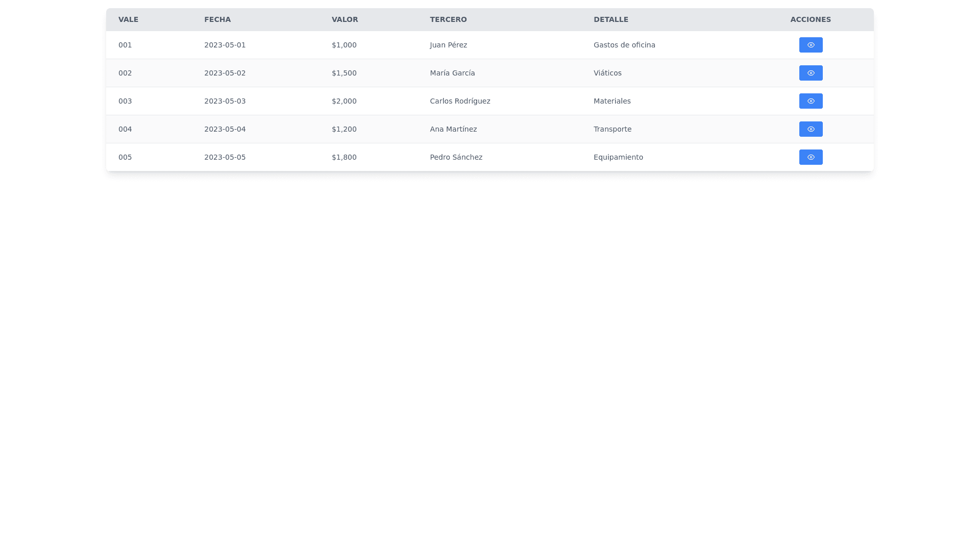The width and height of the screenshot is (980, 551).
Task: Open the view button for vale 003
Action: pyautogui.click(x=811, y=101)
